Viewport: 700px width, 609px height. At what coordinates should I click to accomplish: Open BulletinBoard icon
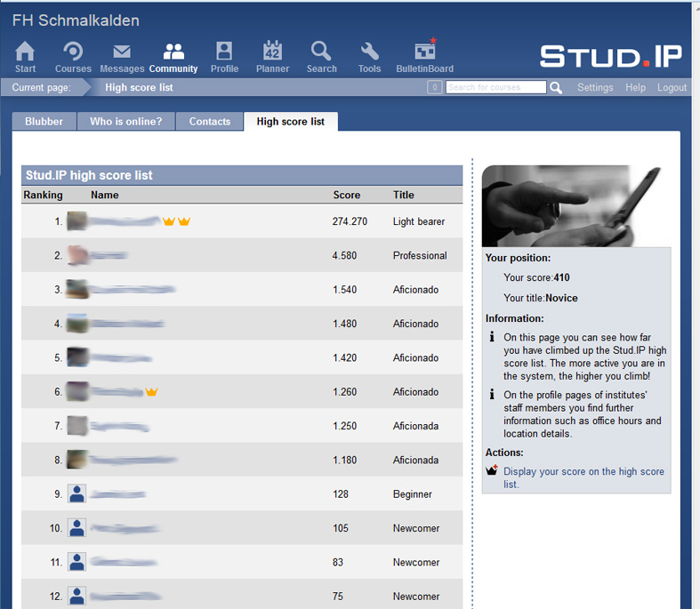coord(425,50)
